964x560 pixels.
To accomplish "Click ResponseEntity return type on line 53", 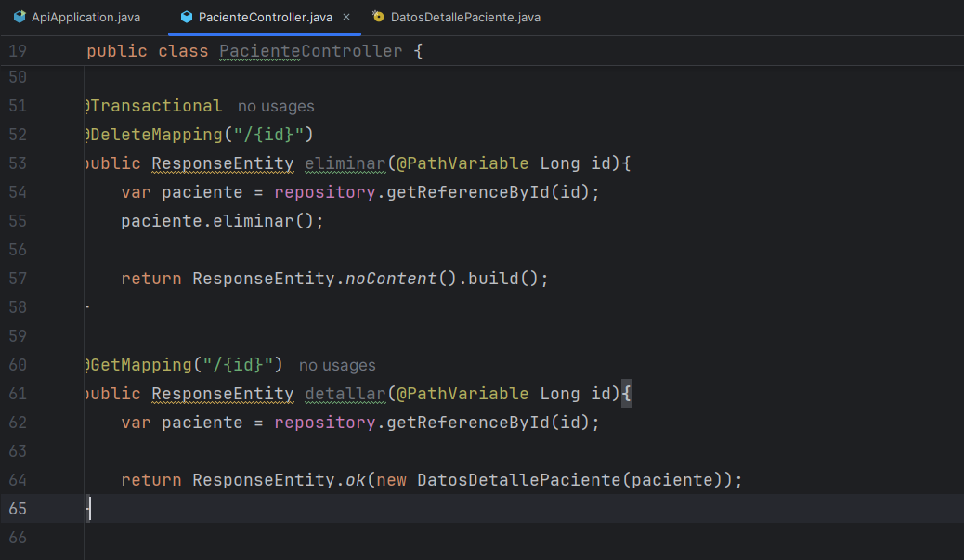I will (223, 163).
